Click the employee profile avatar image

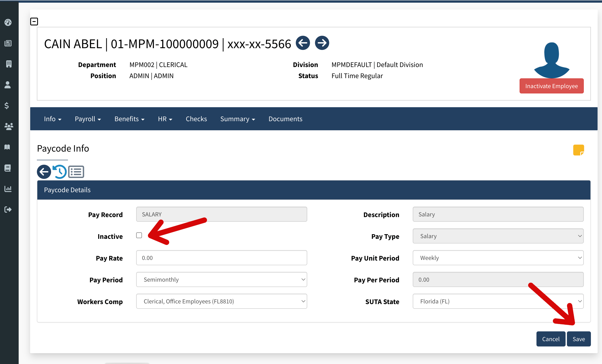point(551,60)
